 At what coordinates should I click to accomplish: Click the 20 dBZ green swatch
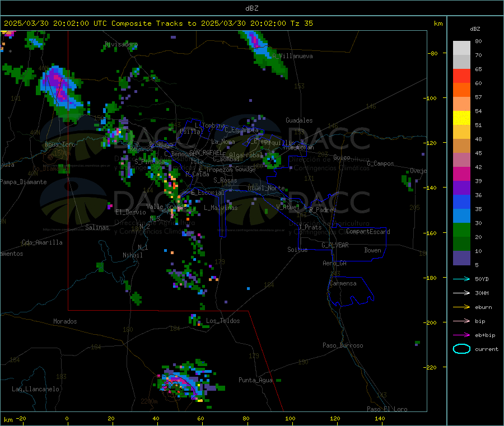461,230
